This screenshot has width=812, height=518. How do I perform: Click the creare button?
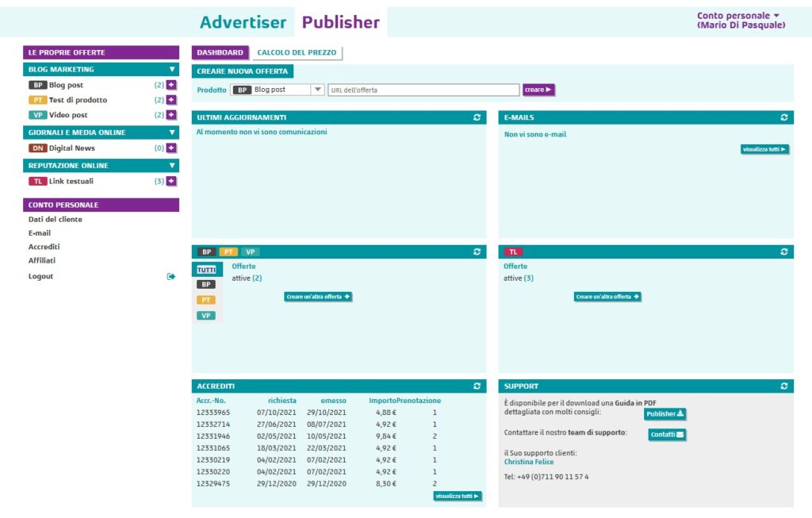click(x=538, y=90)
